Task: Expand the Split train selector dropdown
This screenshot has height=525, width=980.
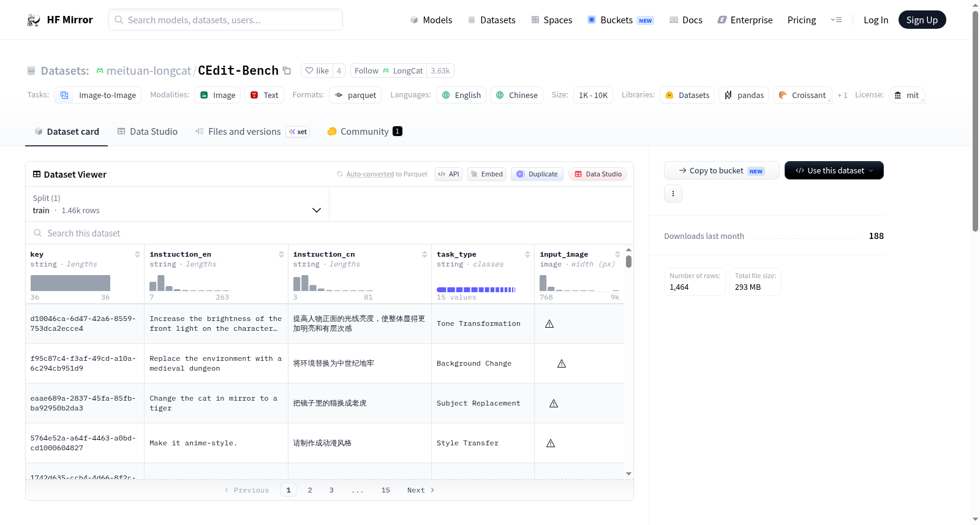Action: click(177, 204)
